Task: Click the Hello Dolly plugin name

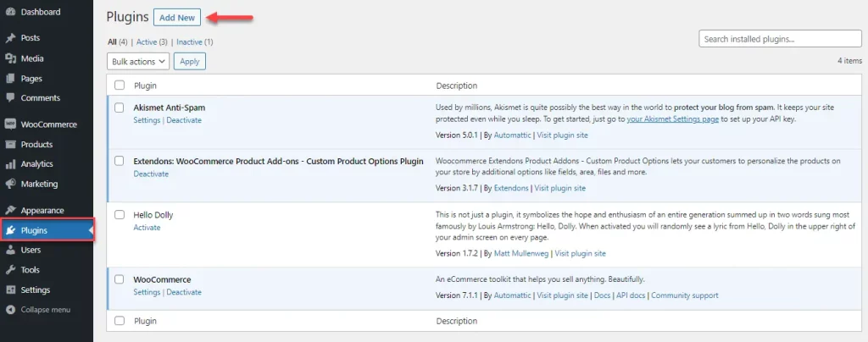Action: tap(153, 215)
